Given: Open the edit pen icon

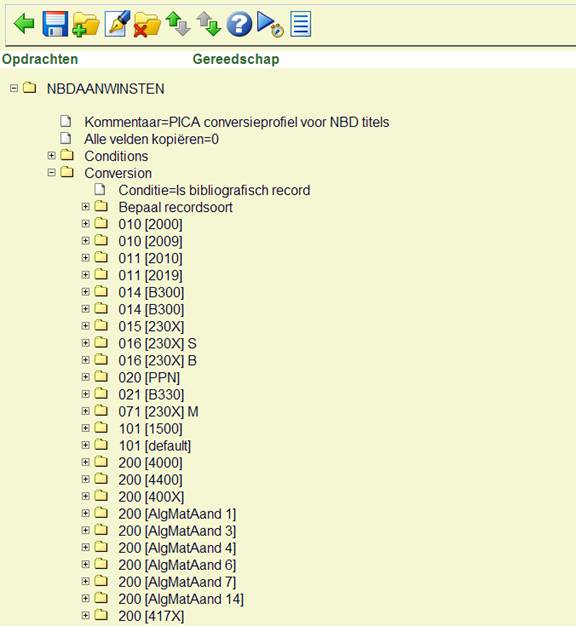Looking at the screenshot, I should (x=117, y=24).
